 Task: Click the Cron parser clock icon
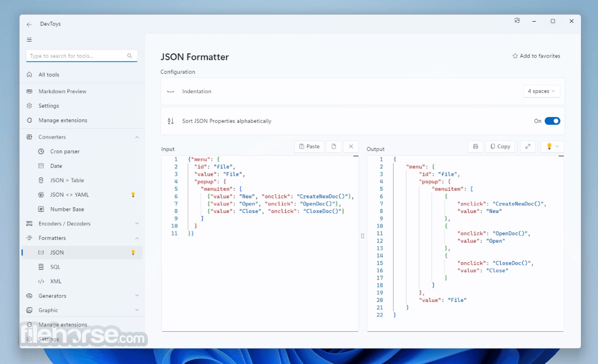(41, 152)
